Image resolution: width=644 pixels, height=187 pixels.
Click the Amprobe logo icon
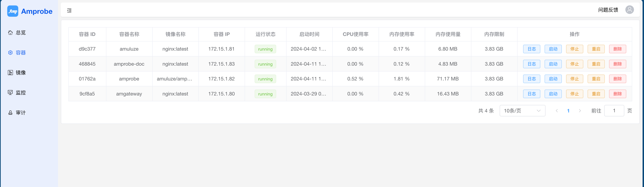[x=13, y=11]
